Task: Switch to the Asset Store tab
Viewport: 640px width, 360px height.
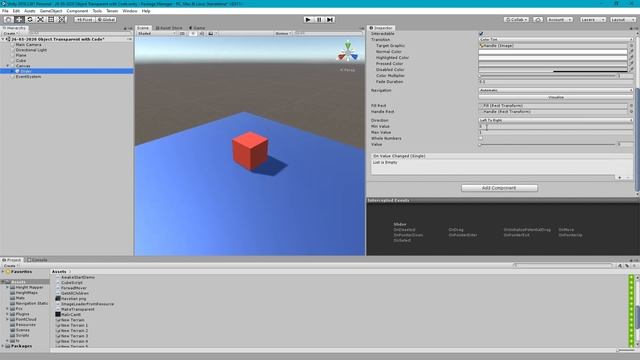Action: (169, 28)
